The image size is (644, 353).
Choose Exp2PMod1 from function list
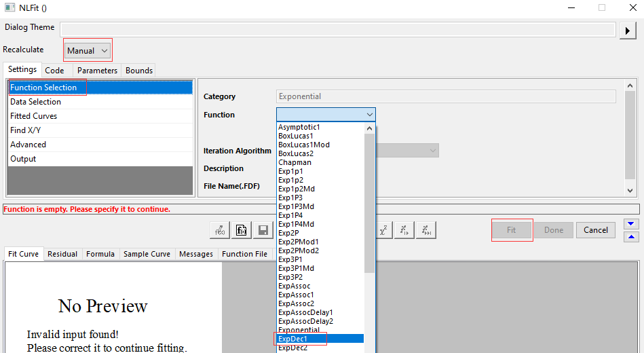pos(321,242)
